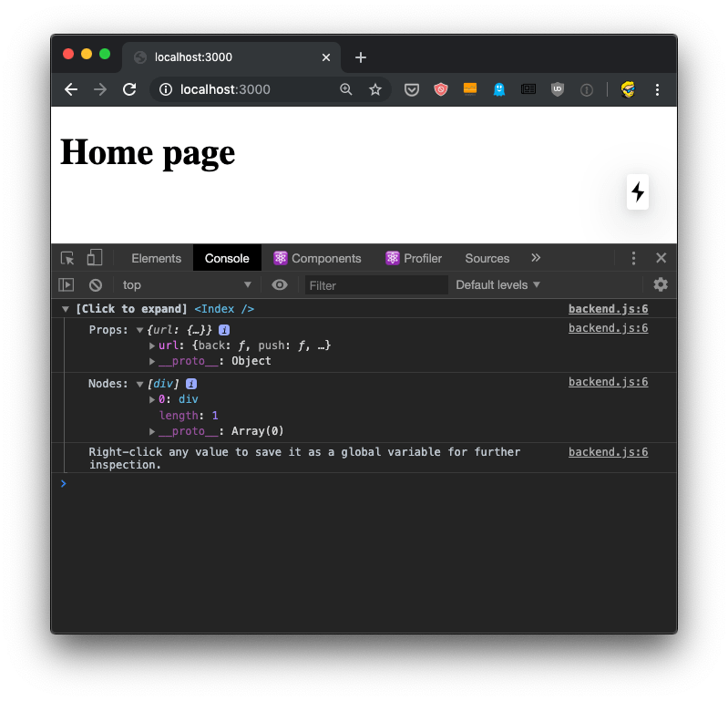The image size is (728, 701).
Task: Show more DevTools tabs with the chevron
Action: coord(536,258)
